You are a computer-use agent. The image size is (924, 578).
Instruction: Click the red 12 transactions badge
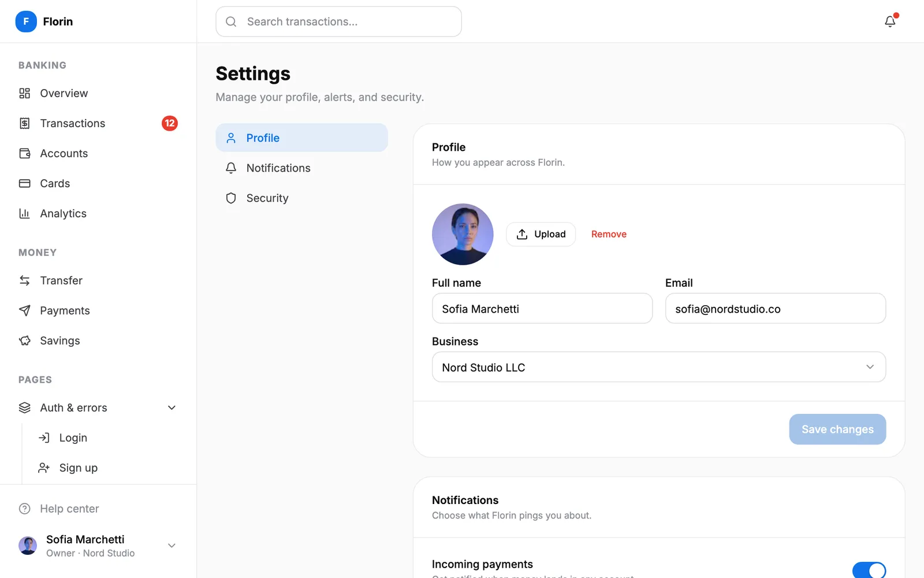(x=170, y=123)
